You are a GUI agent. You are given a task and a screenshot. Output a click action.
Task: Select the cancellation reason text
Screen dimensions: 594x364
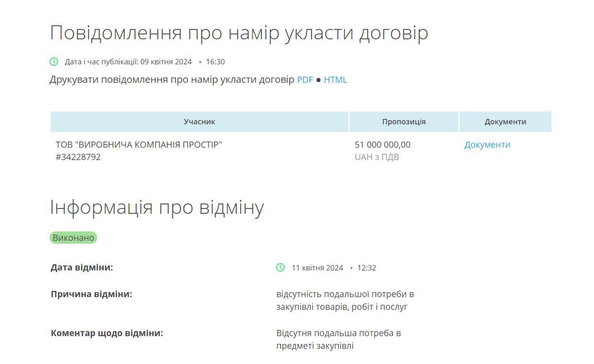click(344, 300)
